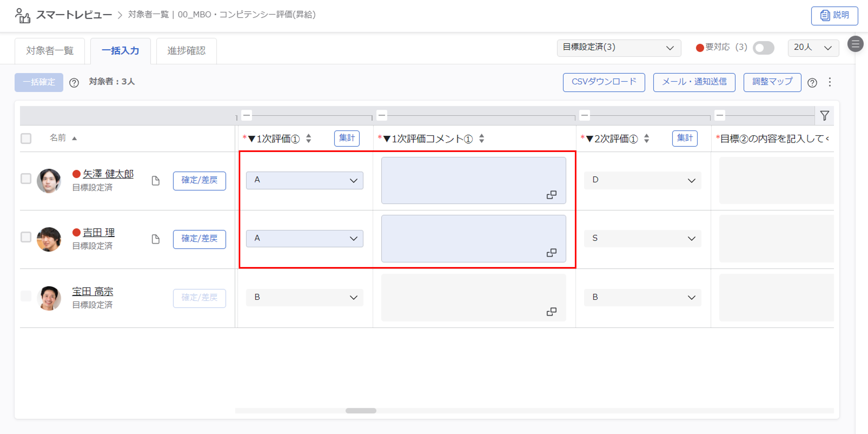Toggle the 要対応 switch
This screenshot has height=434, width=868.
763,48
